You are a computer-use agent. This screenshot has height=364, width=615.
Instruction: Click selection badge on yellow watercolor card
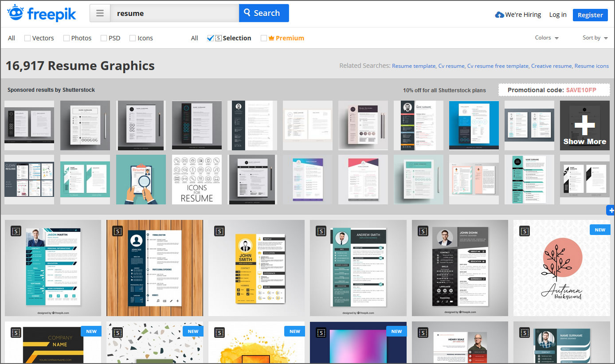[219, 333]
